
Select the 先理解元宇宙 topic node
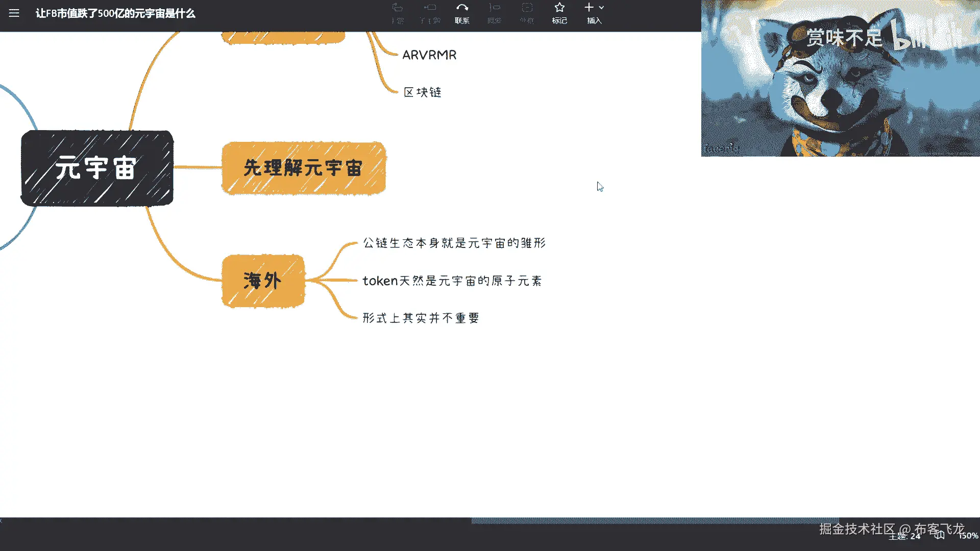point(303,168)
